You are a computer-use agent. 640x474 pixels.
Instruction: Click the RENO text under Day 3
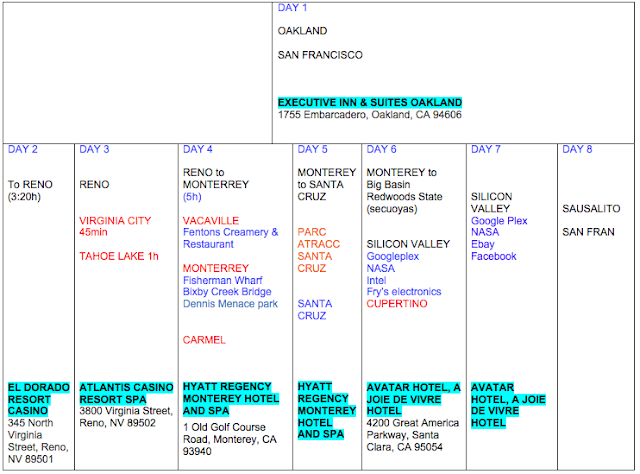click(94, 185)
